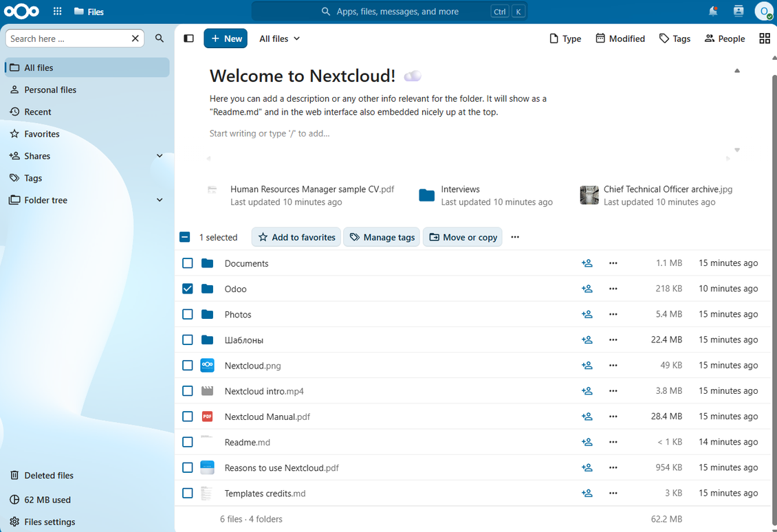777x532 pixels.
Task: Share the Documents folder
Action: pos(587,263)
